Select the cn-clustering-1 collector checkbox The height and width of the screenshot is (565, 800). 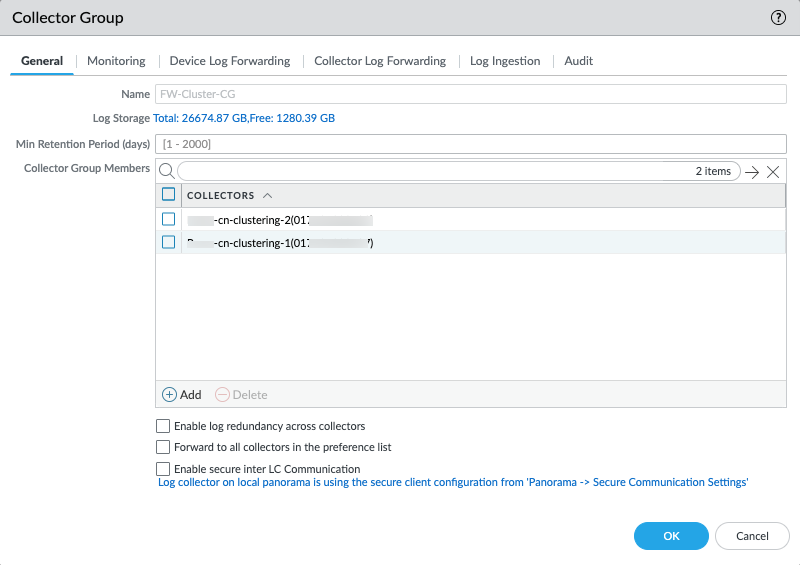click(169, 242)
